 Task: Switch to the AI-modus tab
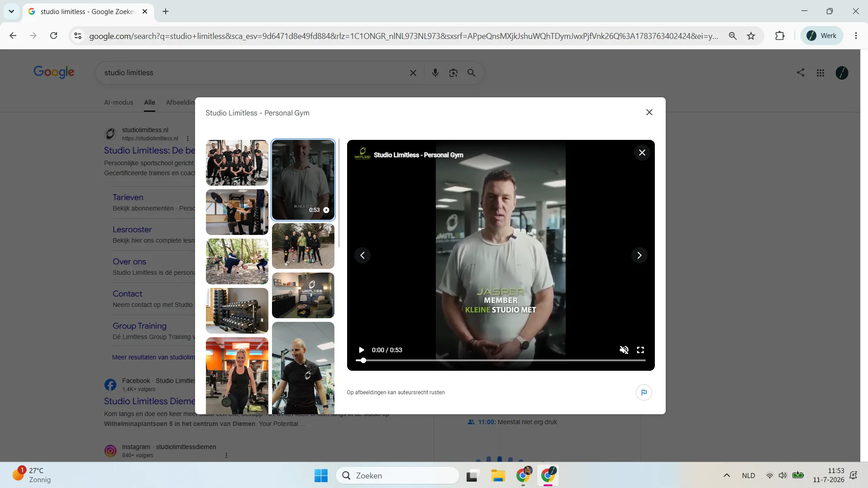[x=119, y=102]
